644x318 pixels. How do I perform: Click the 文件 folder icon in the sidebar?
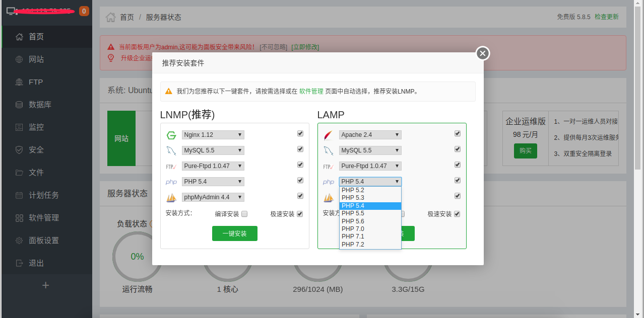point(20,173)
